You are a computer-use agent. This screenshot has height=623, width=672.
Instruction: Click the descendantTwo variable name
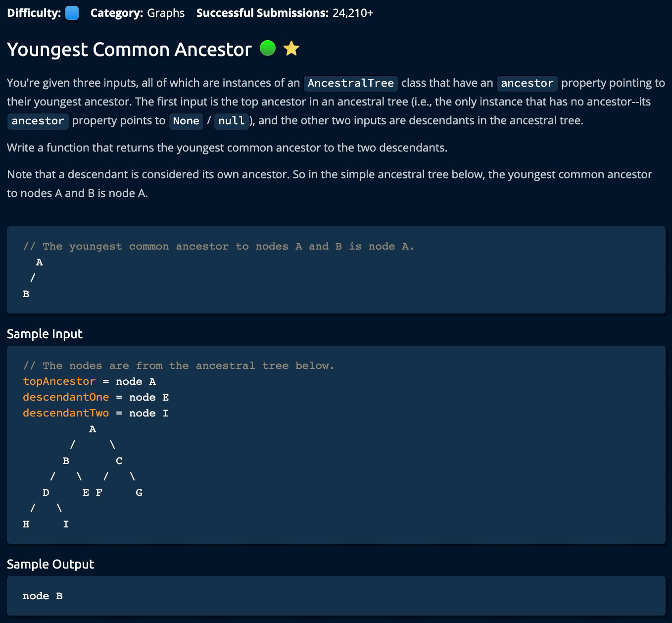click(x=66, y=413)
